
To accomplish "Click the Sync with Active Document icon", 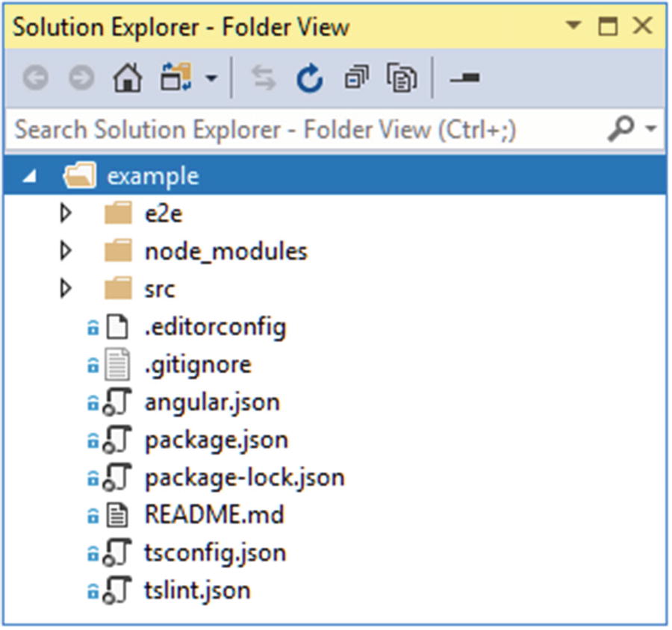I will tap(263, 78).
